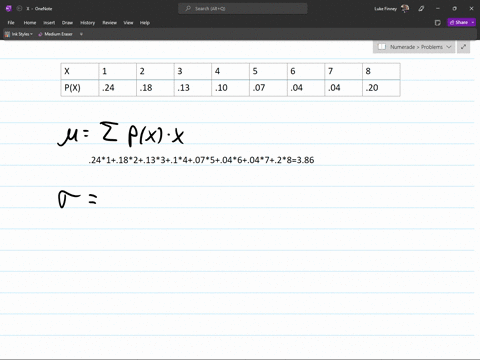Click the typed mean calculation line equaling 3.86

(x=201, y=160)
